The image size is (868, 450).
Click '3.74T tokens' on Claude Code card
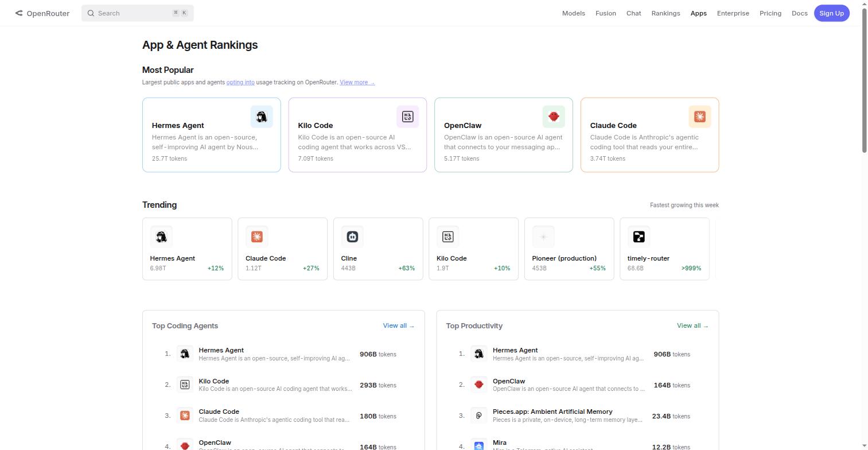click(x=608, y=158)
